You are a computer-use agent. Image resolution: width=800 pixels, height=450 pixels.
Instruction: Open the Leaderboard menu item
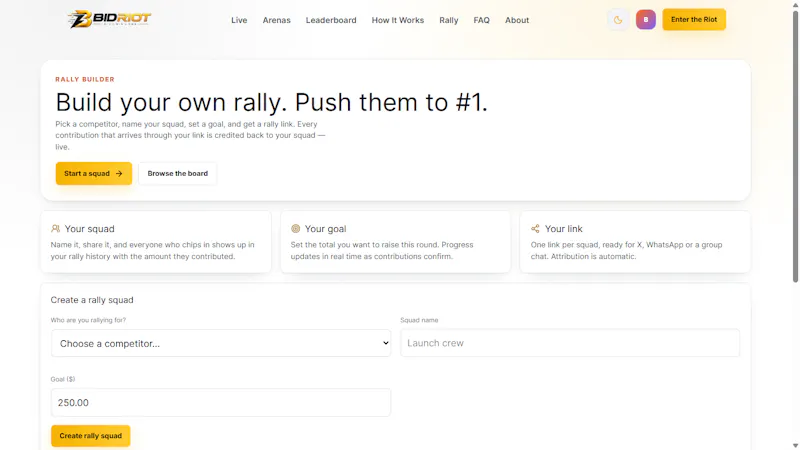coord(331,20)
